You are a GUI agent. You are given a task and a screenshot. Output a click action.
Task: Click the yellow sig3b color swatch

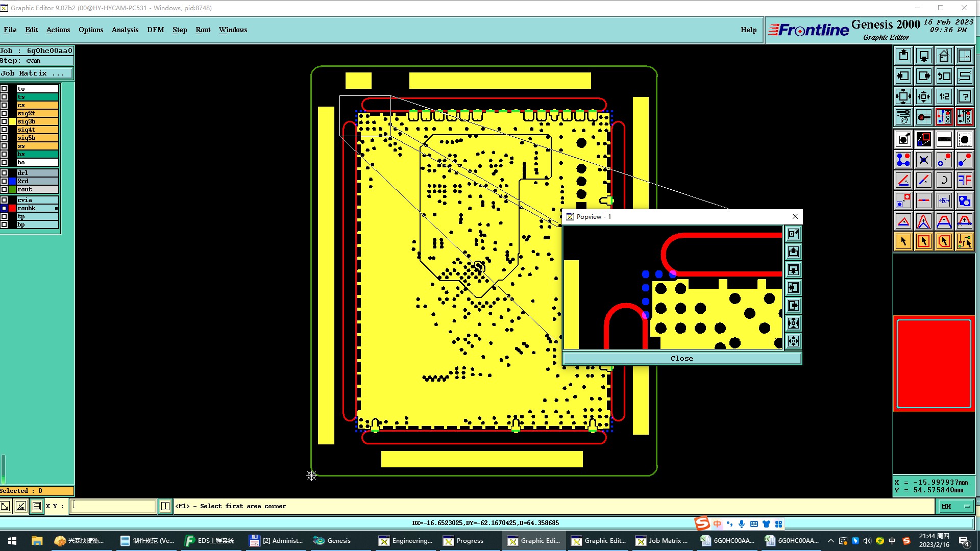(12, 121)
